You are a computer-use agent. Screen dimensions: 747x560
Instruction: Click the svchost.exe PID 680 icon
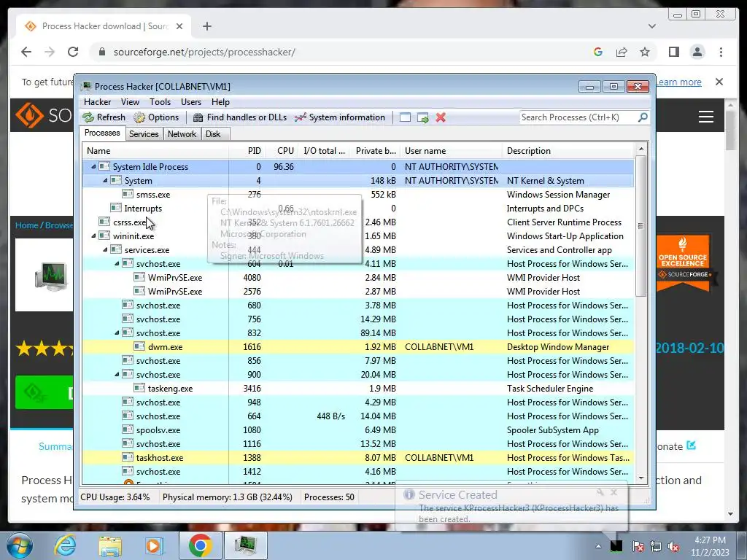pyautogui.click(x=128, y=305)
